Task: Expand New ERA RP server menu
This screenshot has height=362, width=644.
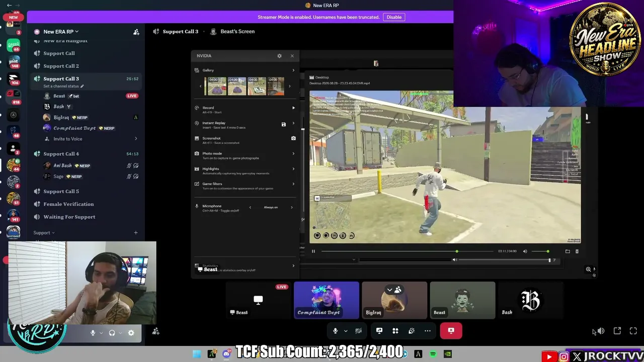Action: [60, 32]
